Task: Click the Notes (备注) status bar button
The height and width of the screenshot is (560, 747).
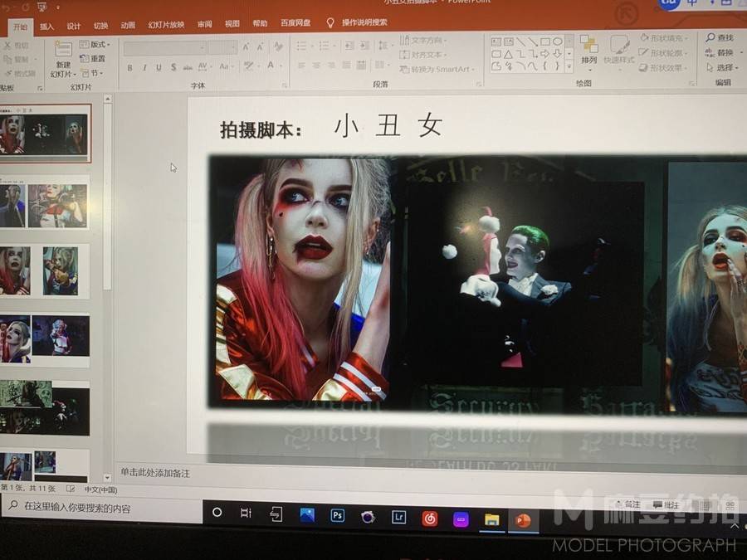Action: coord(628,504)
